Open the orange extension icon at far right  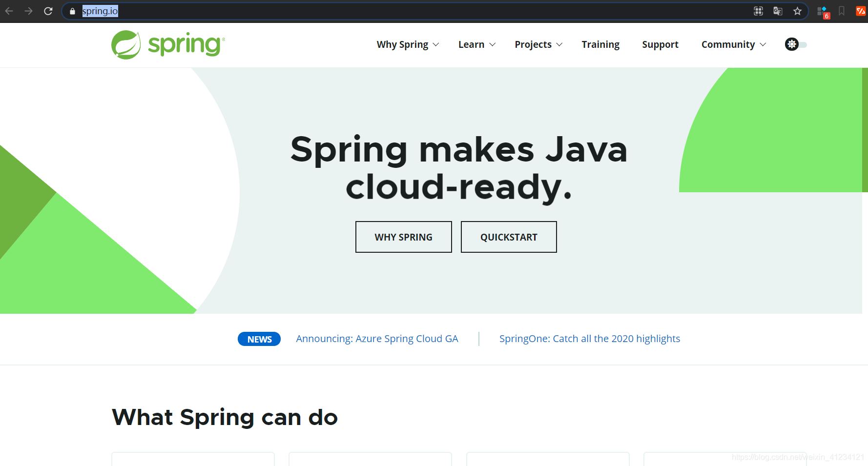(x=861, y=11)
